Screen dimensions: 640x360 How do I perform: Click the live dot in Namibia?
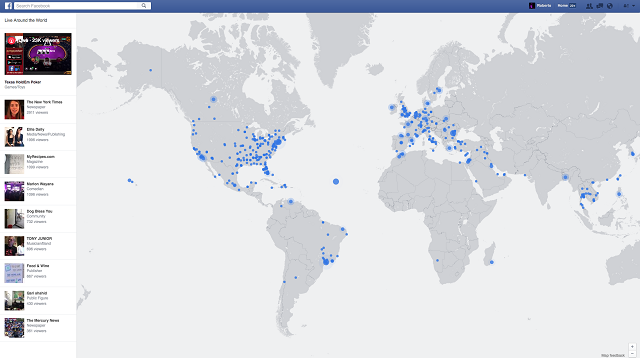(438, 260)
